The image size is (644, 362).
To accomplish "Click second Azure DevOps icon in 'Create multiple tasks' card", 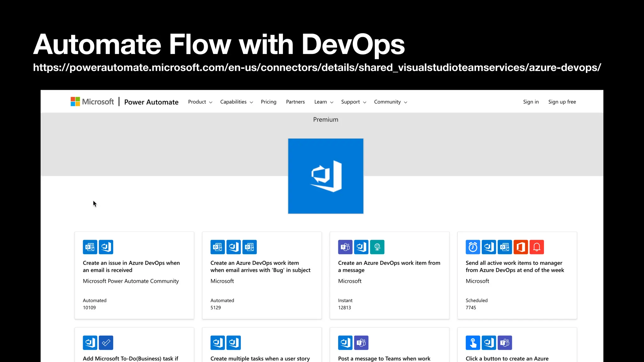I will coord(234,343).
